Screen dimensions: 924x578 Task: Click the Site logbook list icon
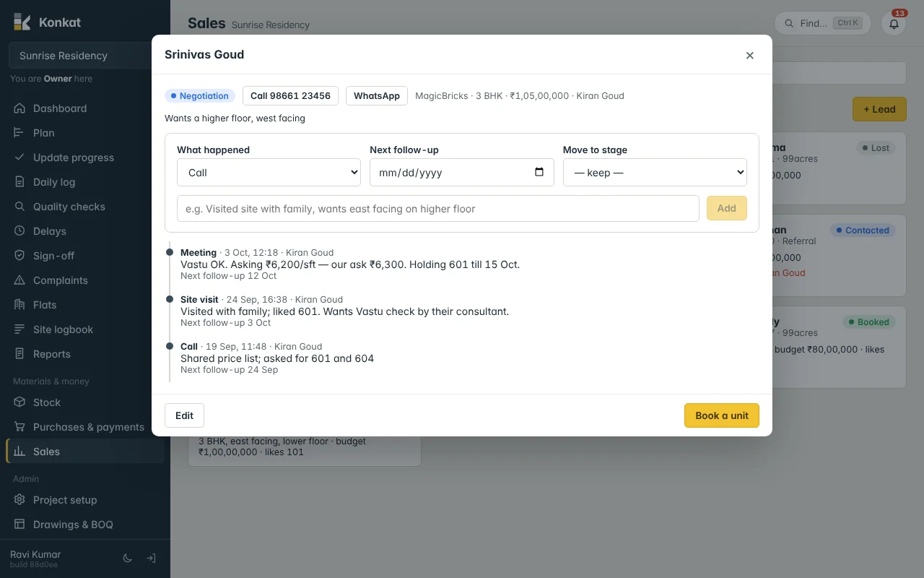19,329
